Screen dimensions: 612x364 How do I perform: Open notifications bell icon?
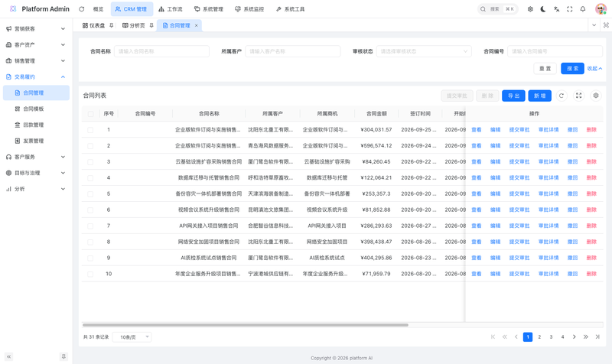583,9
